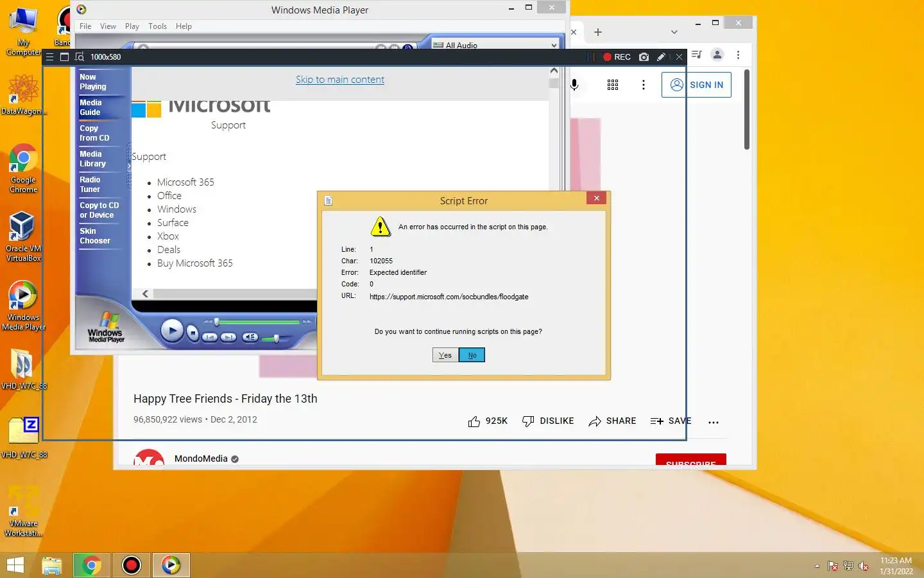Click No in the Script Error dialog
Image resolution: width=924 pixels, height=578 pixels.
pyautogui.click(x=472, y=355)
